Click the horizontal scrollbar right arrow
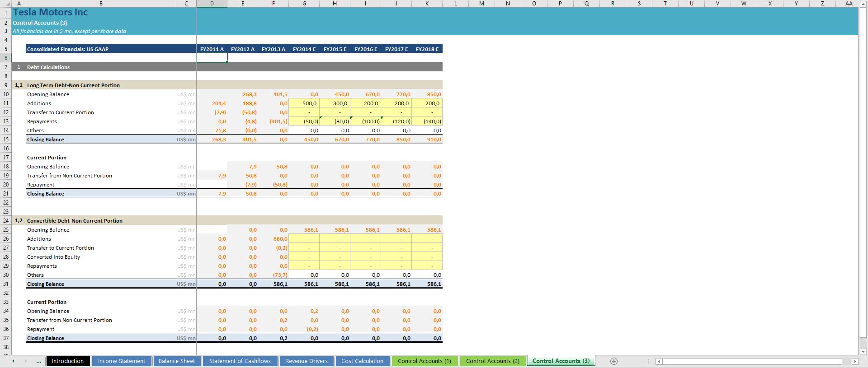Viewport: 868px width, 368px height. pyautogui.click(x=854, y=361)
